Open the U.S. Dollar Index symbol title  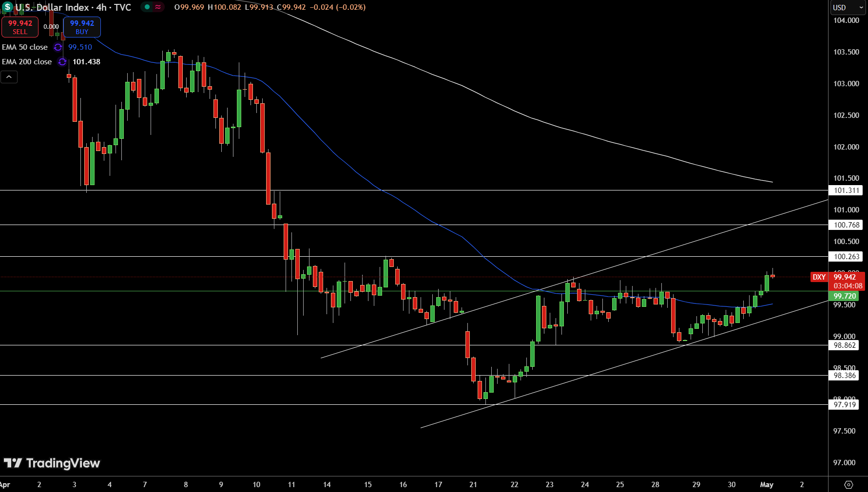tap(73, 7)
